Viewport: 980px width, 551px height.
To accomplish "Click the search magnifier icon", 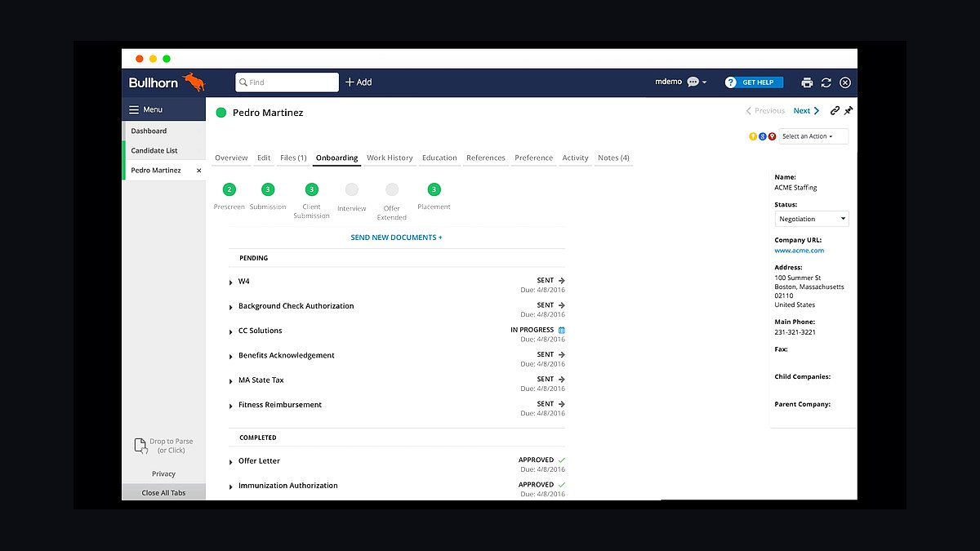I will [243, 82].
